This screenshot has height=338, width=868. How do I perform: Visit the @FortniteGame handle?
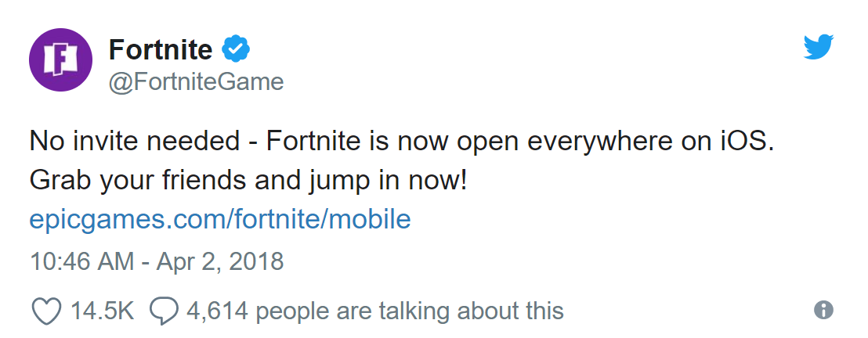coord(197,82)
